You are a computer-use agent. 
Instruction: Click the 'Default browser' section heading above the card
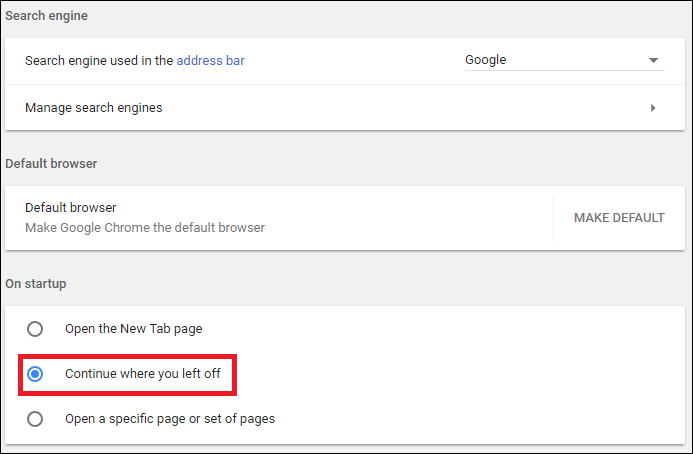tap(51, 163)
